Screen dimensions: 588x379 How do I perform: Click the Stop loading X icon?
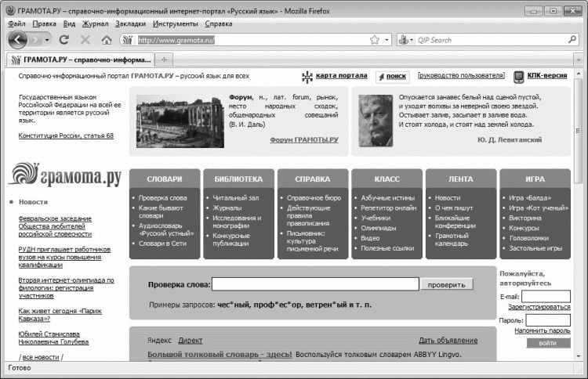tap(85, 40)
